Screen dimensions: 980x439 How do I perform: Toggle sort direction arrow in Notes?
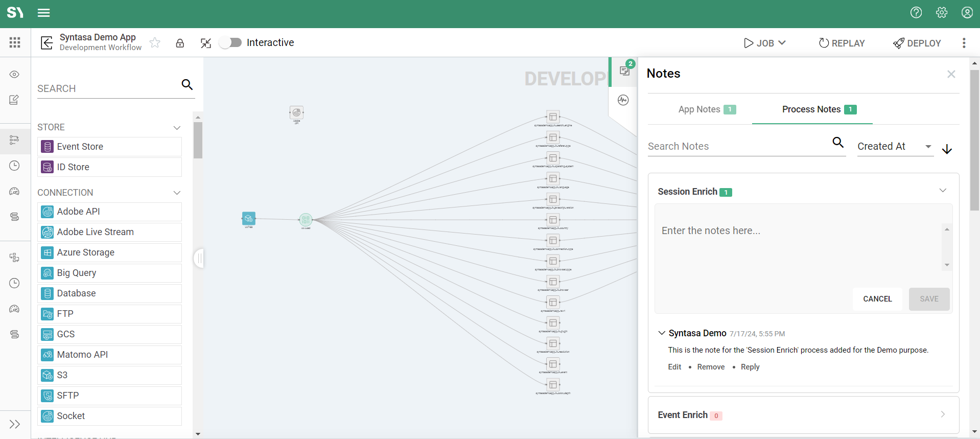(x=947, y=149)
